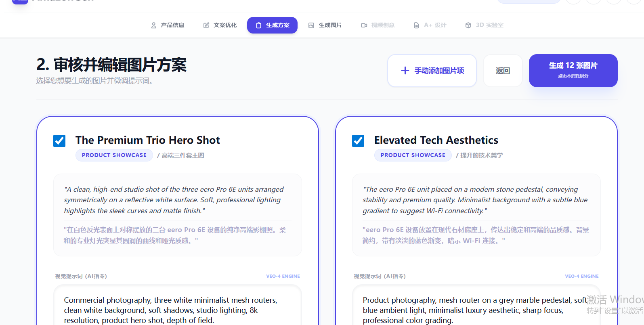Select the three eero Pro 6E description box
Image resolution: width=644 pixels, height=325 pixels.
pyautogui.click(x=178, y=215)
